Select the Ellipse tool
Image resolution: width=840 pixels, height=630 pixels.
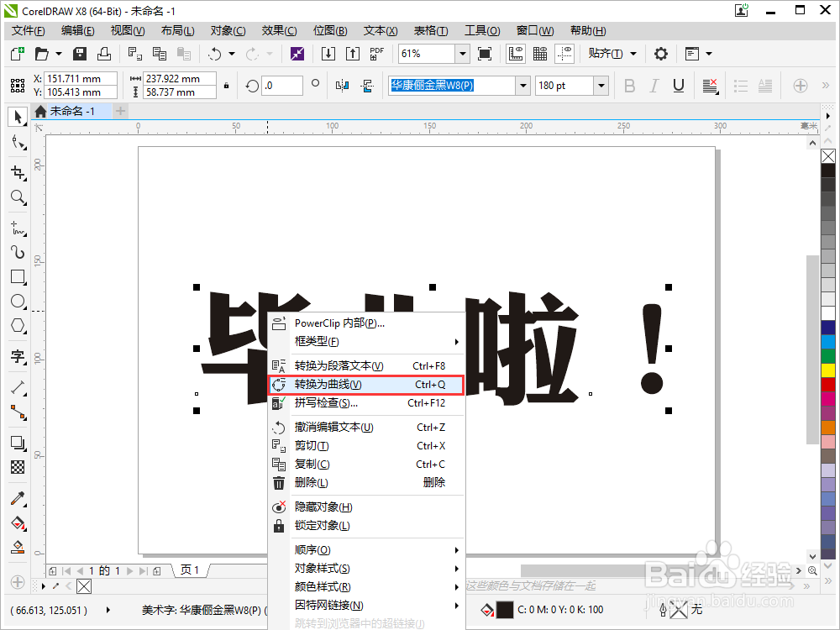(18, 301)
